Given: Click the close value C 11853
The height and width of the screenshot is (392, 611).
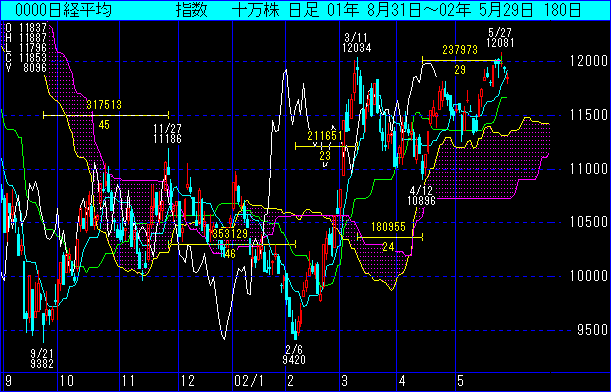Looking at the screenshot, I should click(26, 58).
